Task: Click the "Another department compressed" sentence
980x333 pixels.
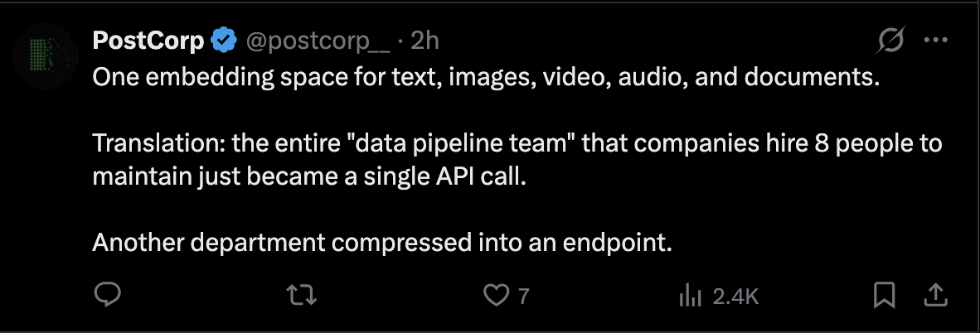Action: (x=381, y=244)
